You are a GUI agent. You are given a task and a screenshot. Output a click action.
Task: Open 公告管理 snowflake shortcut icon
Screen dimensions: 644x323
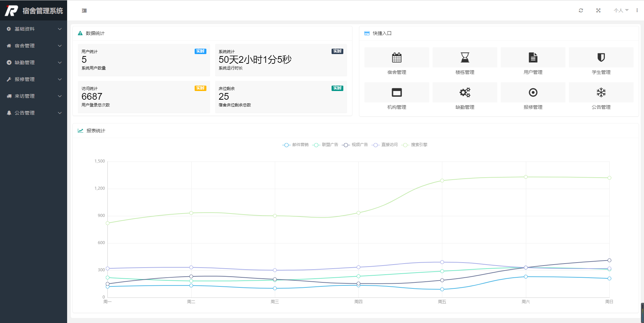(601, 92)
